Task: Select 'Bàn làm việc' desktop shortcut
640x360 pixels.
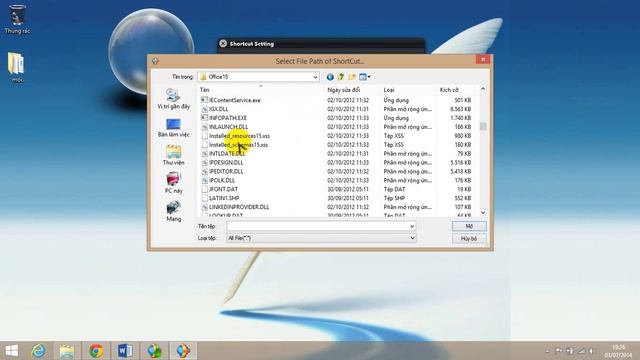Action: click(x=173, y=127)
